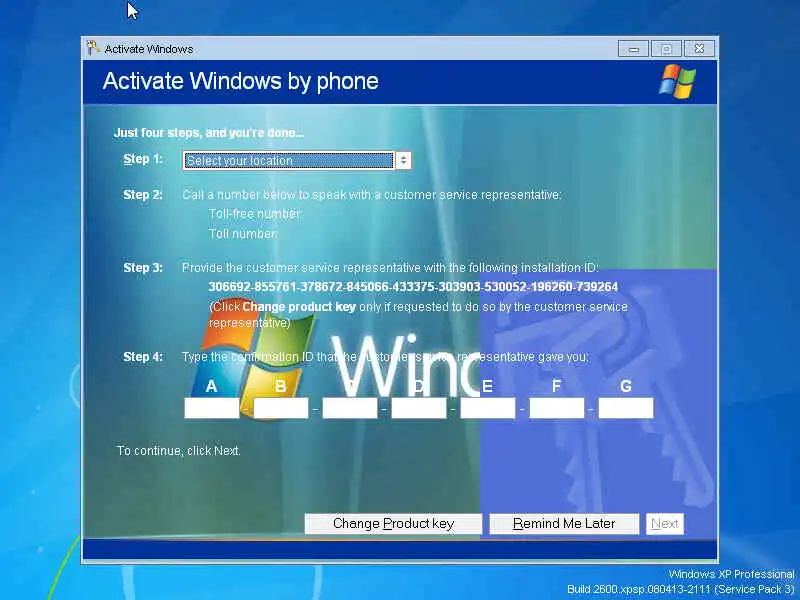Focus confirmation ID field G

point(626,408)
